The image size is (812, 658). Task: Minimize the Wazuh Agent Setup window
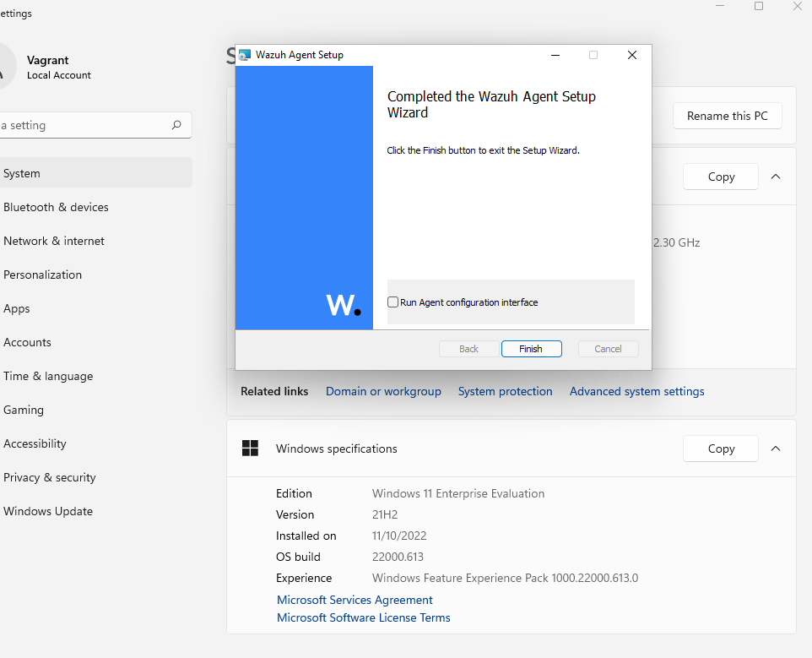[555, 55]
